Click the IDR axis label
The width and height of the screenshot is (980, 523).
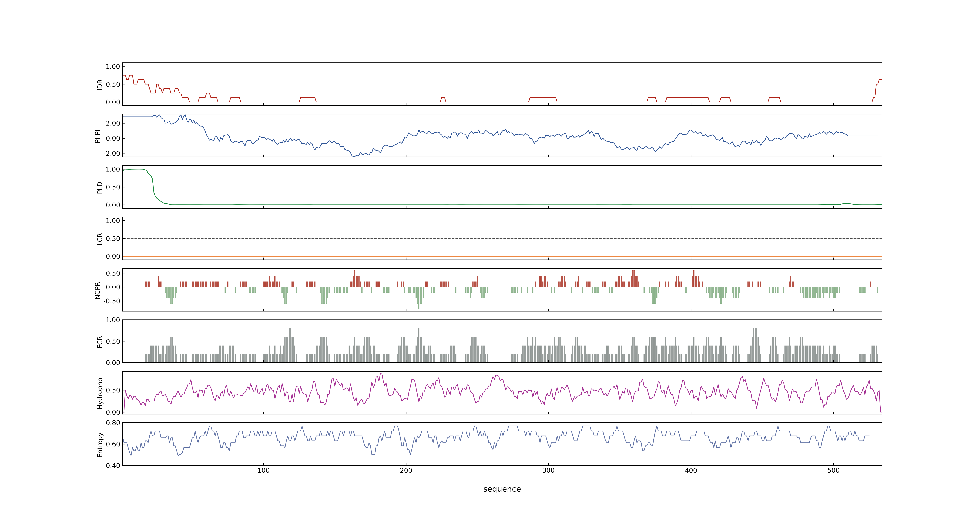[100, 85]
